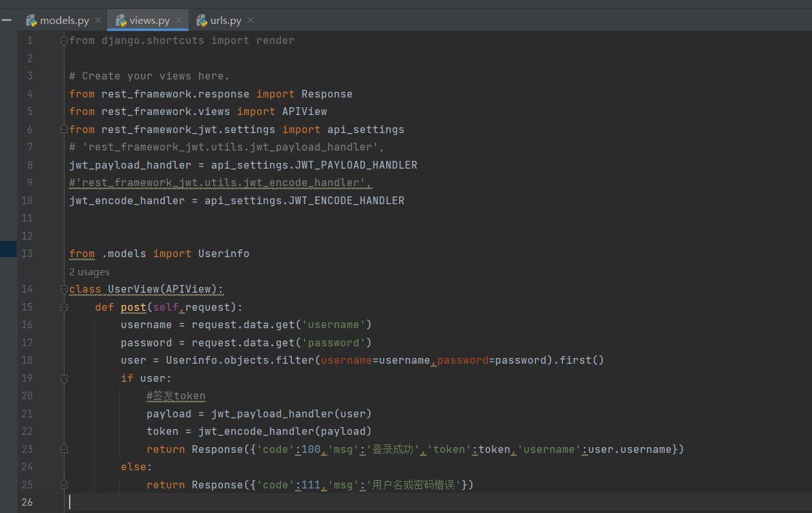Switch to the models.py tab

click(x=64, y=20)
